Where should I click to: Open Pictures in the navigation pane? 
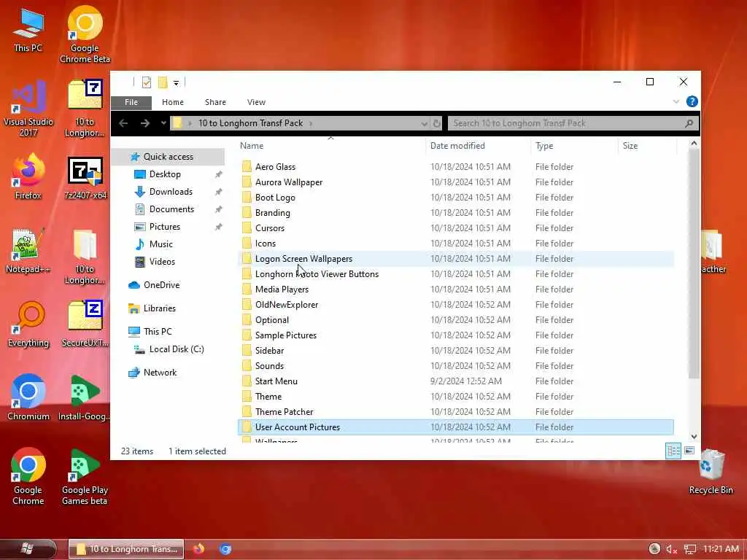[x=164, y=227]
